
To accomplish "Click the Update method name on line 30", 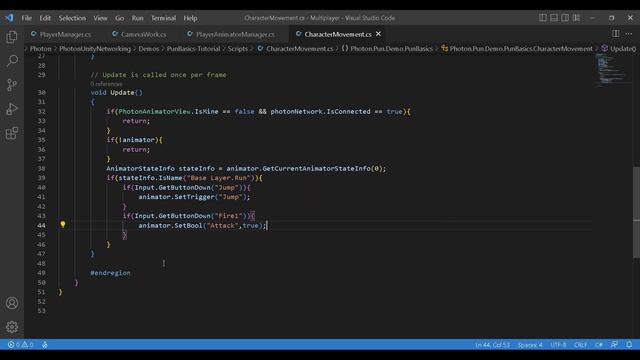I will click(x=122, y=93).
